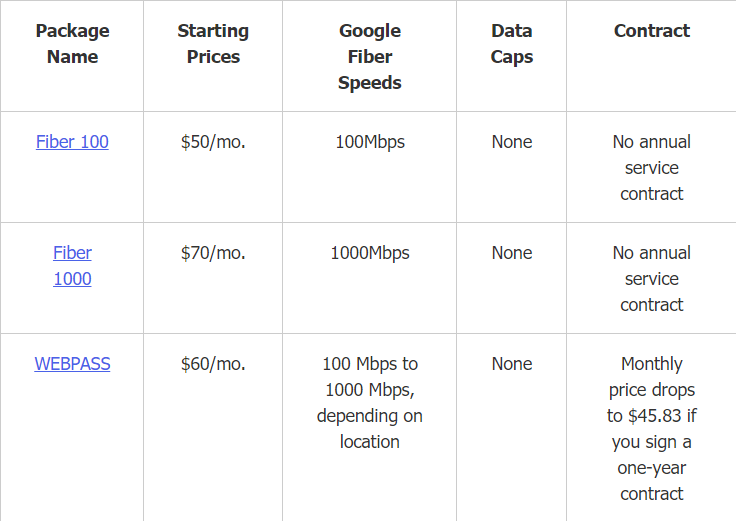Follow the WEBPASS package link

[x=72, y=364]
